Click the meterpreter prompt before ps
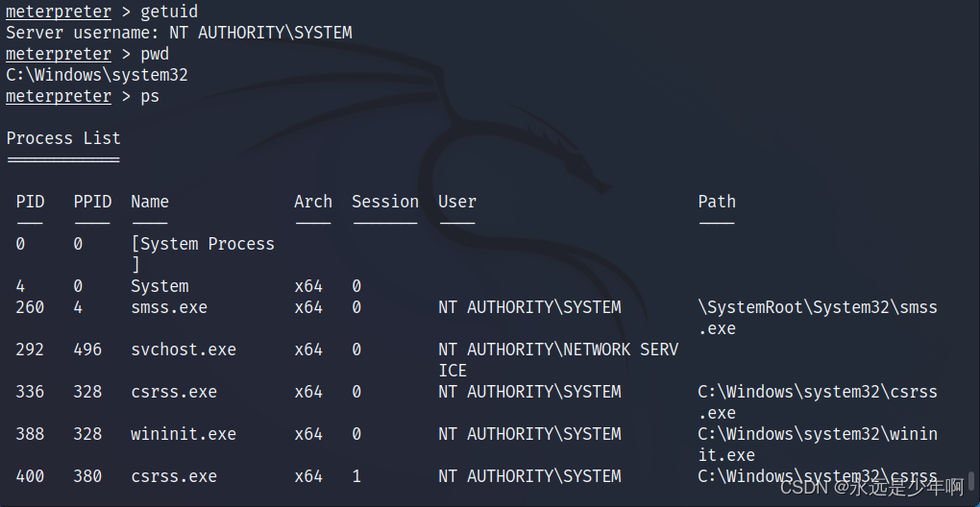 tap(59, 97)
